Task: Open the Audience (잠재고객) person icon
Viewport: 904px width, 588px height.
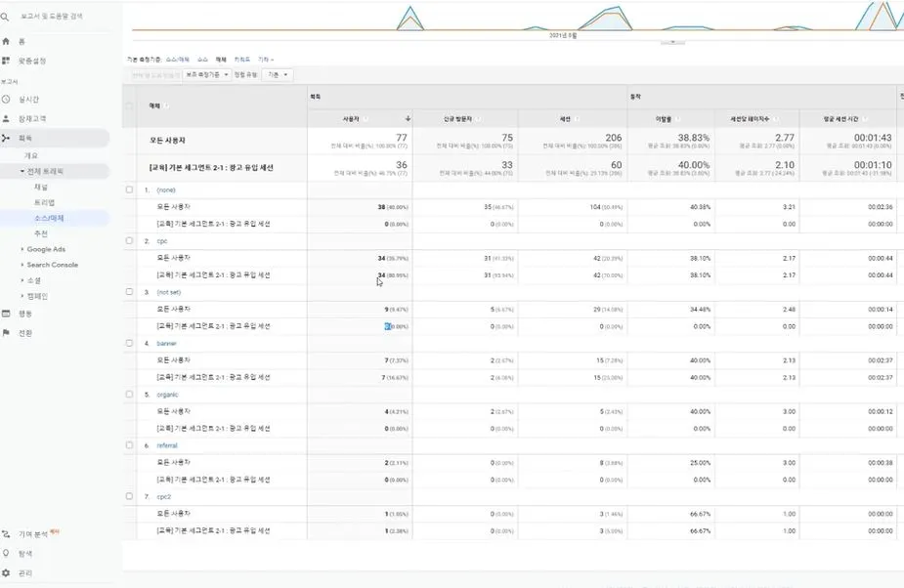Action: click(6, 119)
